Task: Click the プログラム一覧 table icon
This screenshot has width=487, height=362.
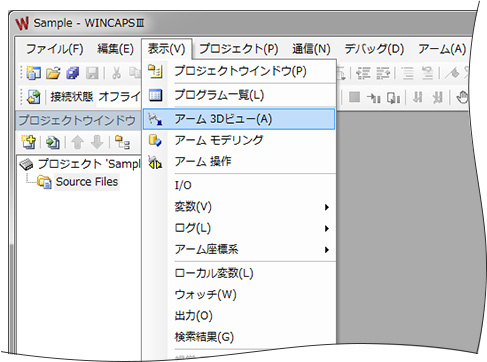Action: pyautogui.click(x=155, y=95)
